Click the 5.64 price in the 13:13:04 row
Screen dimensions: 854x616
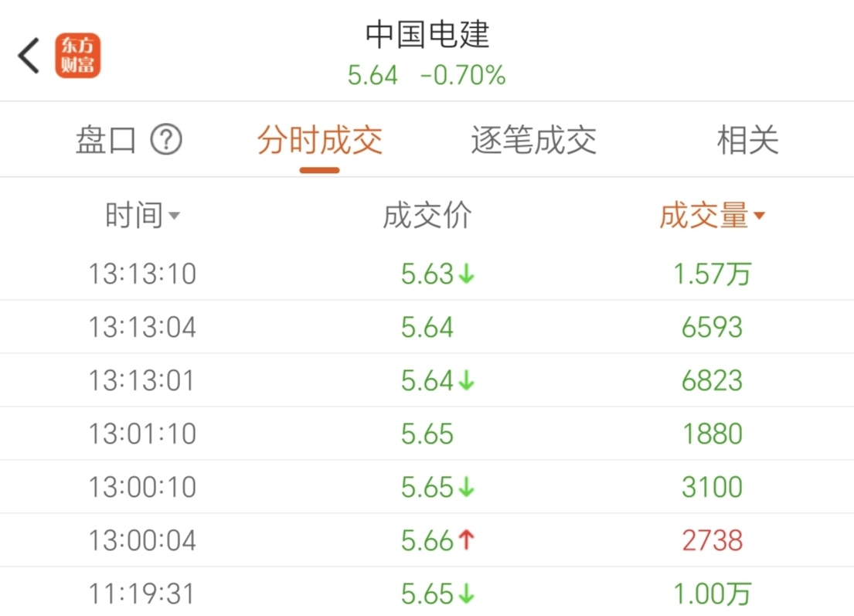tap(427, 327)
